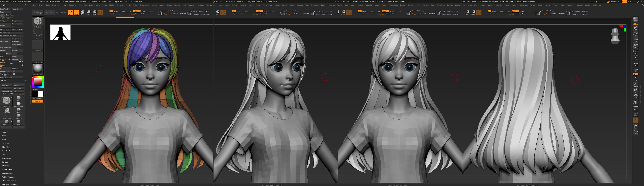The width and height of the screenshot is (644, 186).
Task: Toggle the XYZ rotation mode
Action: click(x=636, y=74)
